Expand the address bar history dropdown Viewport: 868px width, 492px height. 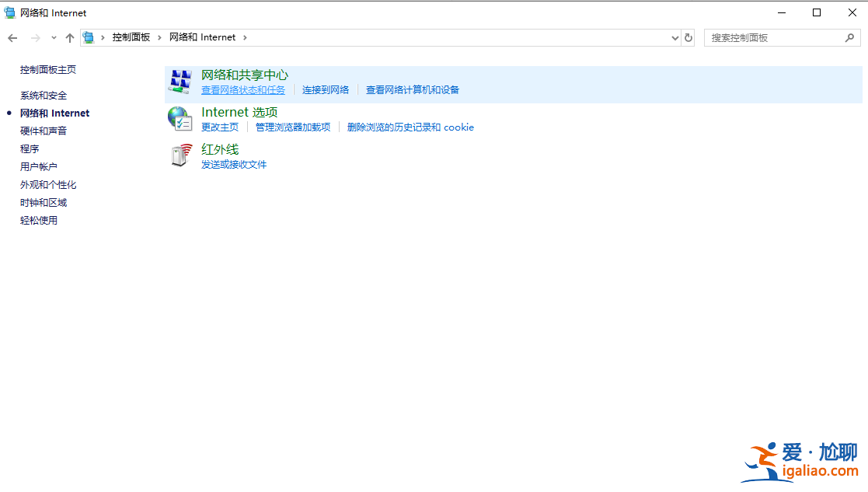click(675, 37)
